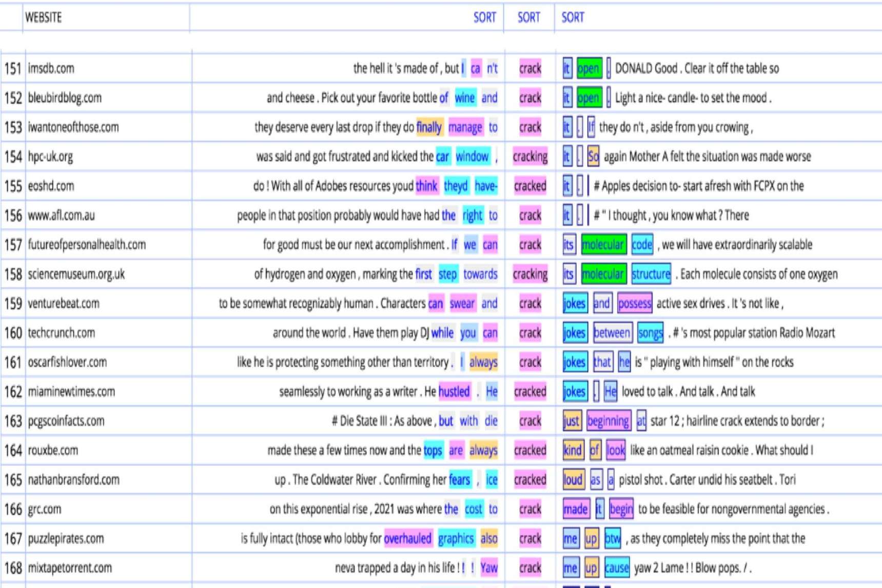The image size is (882, 588).
Task: Click the SORT link above the left context column
Action: 484,17
